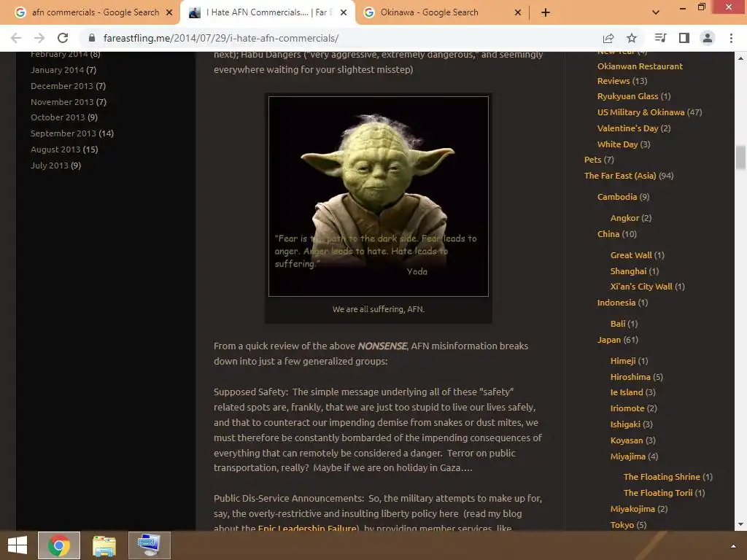Follow the 'Epic Leadership Failure' link
The image size is (747, 560).
coord(307,528)
